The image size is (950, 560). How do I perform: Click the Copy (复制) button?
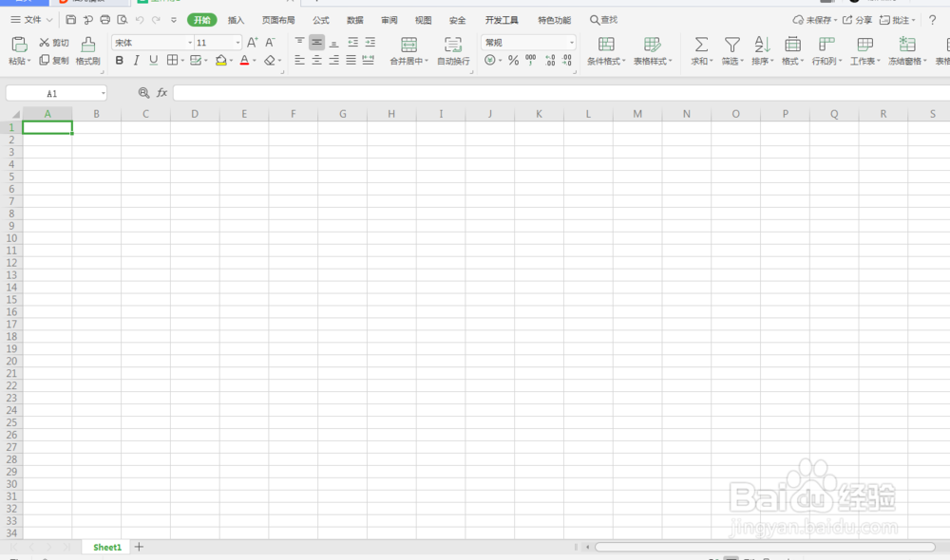(x=54, y=60)
